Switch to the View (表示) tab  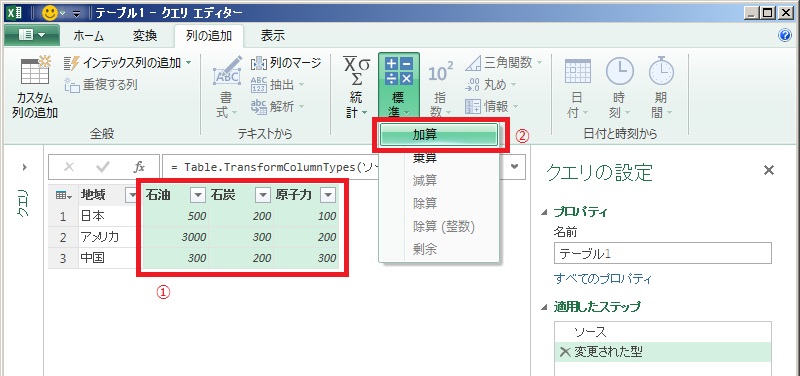(272, 36)
